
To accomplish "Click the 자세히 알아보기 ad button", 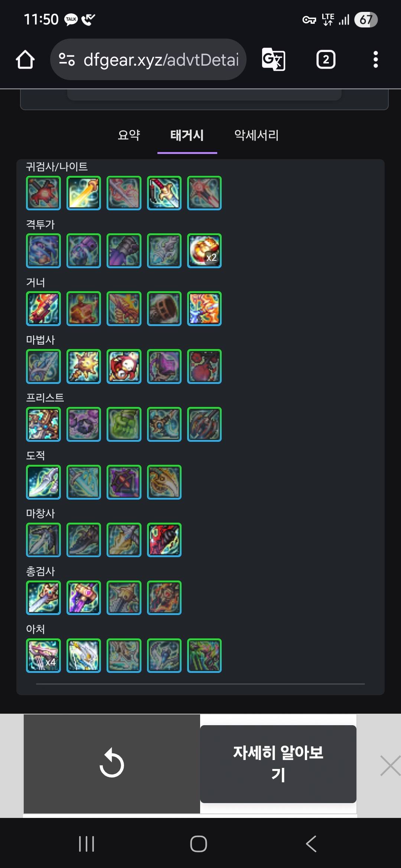I will click(x=278, y=764).
